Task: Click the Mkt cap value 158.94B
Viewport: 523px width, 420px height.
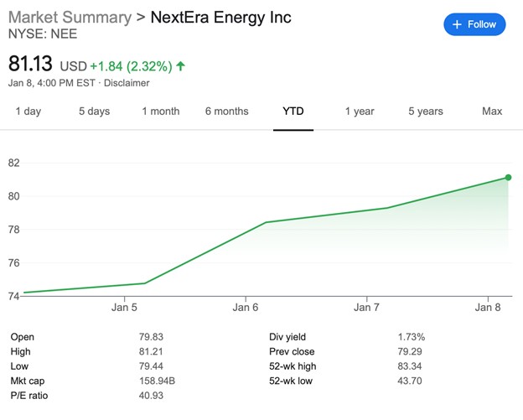Action: pyautogui.click(x=157, y=381)
